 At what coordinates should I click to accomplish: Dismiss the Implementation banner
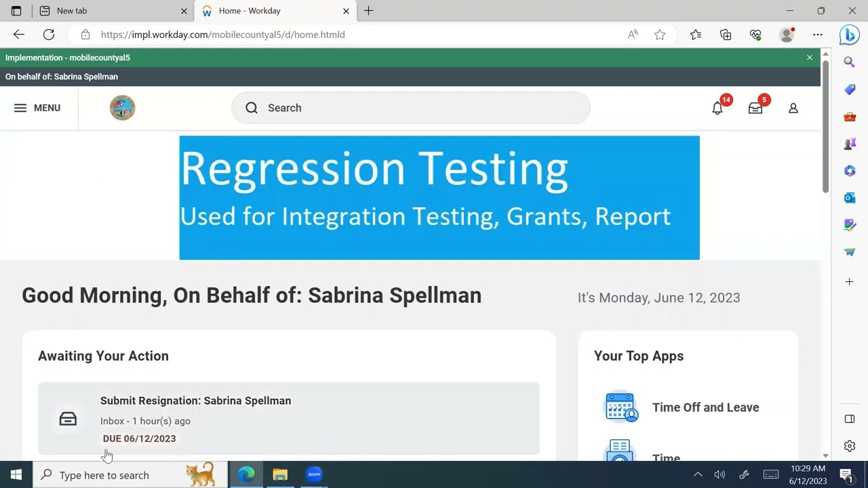pyautogui.click(x=810, y=58)
